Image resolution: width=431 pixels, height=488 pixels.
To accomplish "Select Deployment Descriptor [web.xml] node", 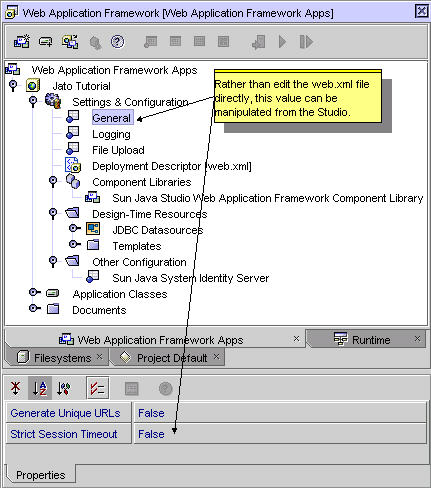I will point(172,166).
